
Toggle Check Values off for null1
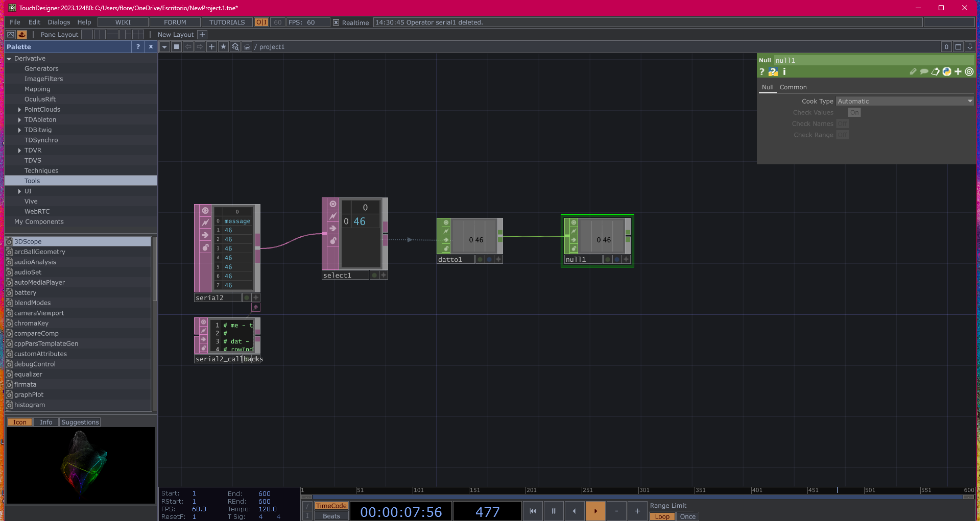click(854, 112)
